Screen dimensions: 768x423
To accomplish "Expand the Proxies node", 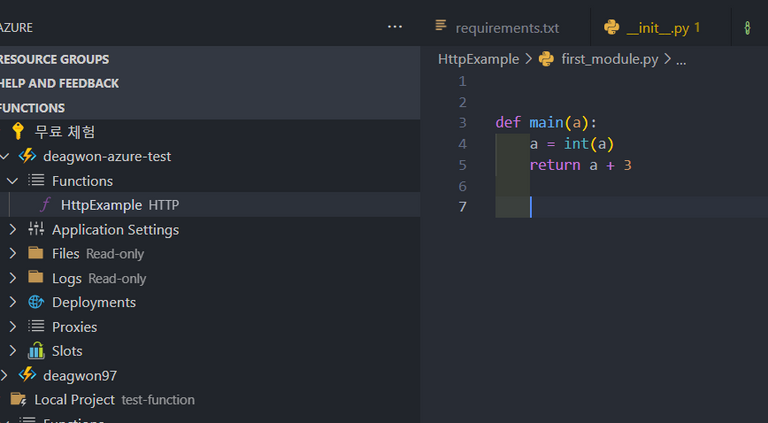I will point(13,326).
